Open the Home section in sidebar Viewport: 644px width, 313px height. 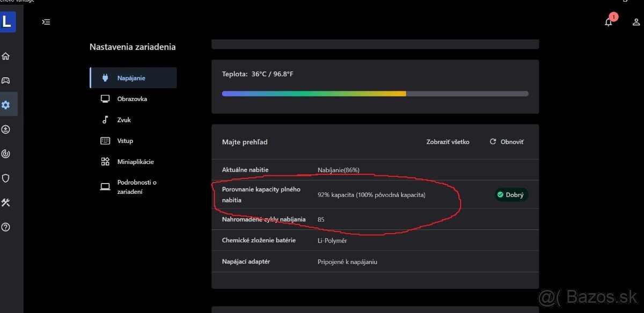(5, 56)
